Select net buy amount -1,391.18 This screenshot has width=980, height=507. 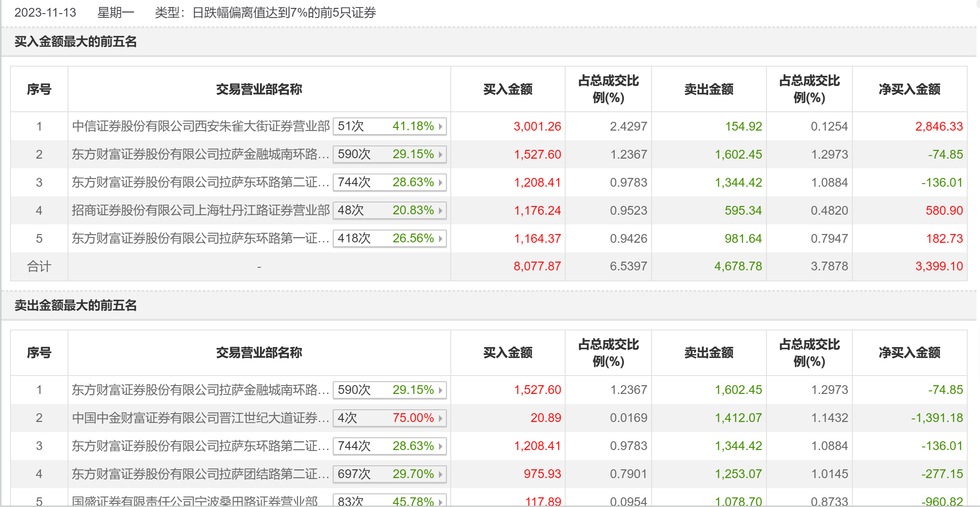coord(937,418)
